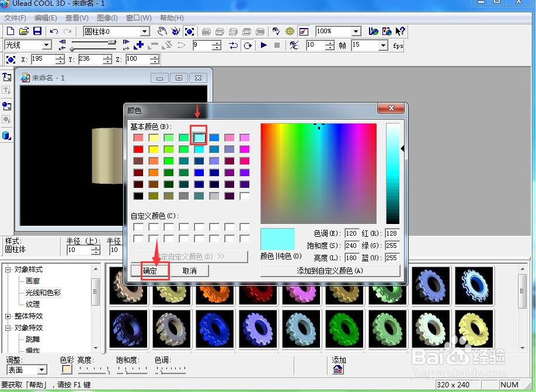Increase the Y position spinner
The height and width of the screenshot is (392, 536).
107,57
